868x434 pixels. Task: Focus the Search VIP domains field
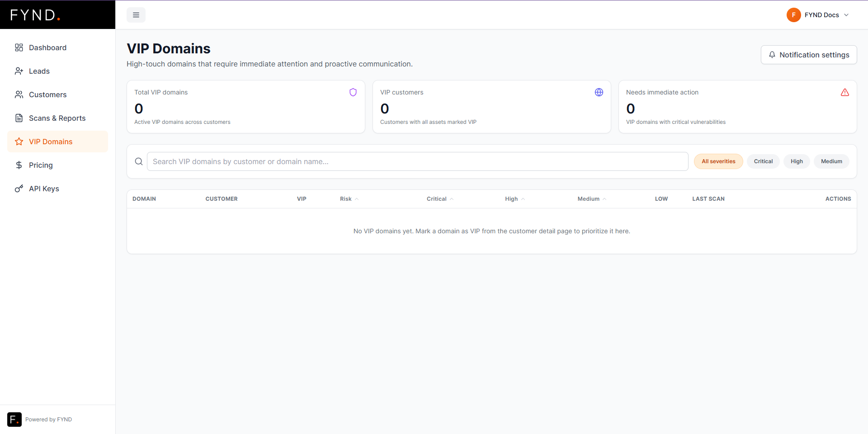click(x=417, y=161)
